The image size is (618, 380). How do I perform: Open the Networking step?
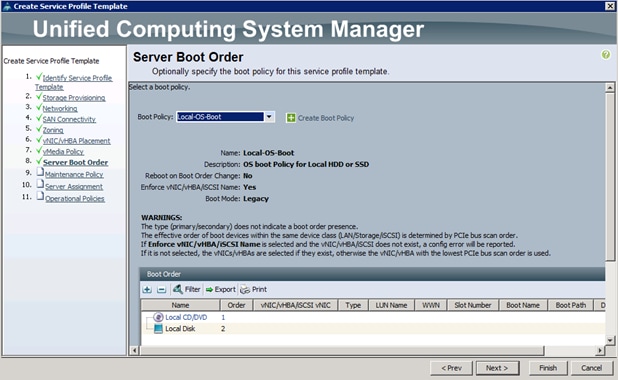tap(60, 108)
